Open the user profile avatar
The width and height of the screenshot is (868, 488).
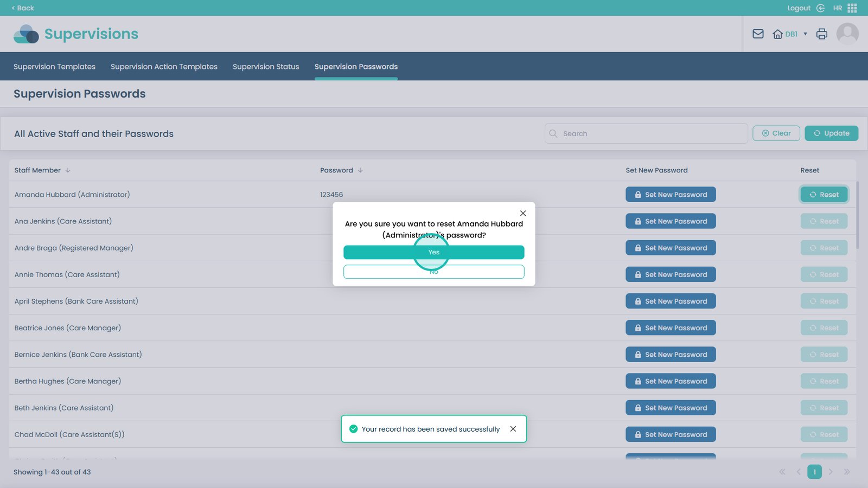point(847,34)
